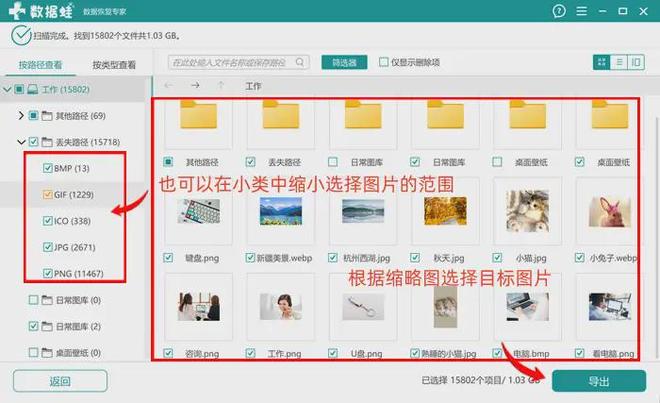This screenshot has width=660, height=403.
Task: Uncheck 丢失路径 folder checkbox in grid
Action: pyautogui.click(x=250, y=162)
